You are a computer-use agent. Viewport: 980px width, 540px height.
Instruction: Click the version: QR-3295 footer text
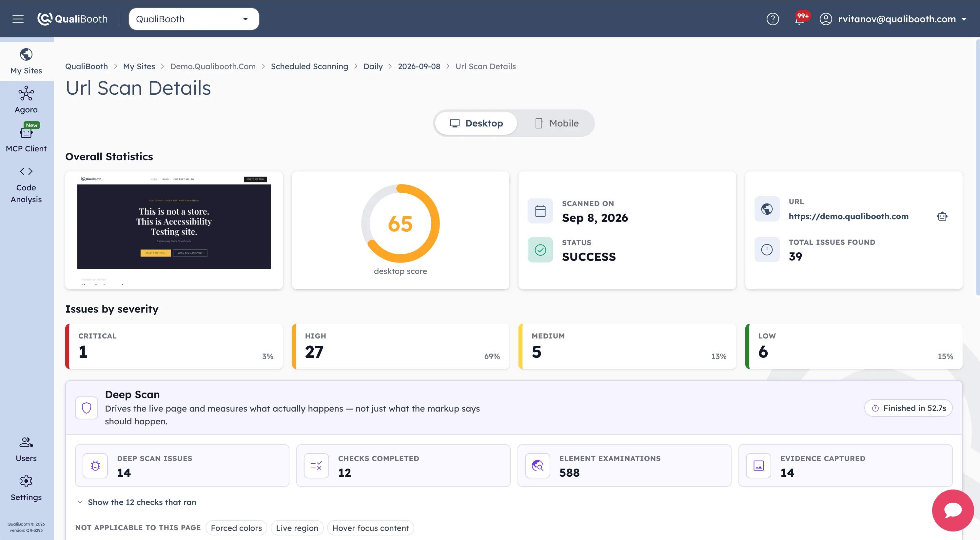[26, 530]
